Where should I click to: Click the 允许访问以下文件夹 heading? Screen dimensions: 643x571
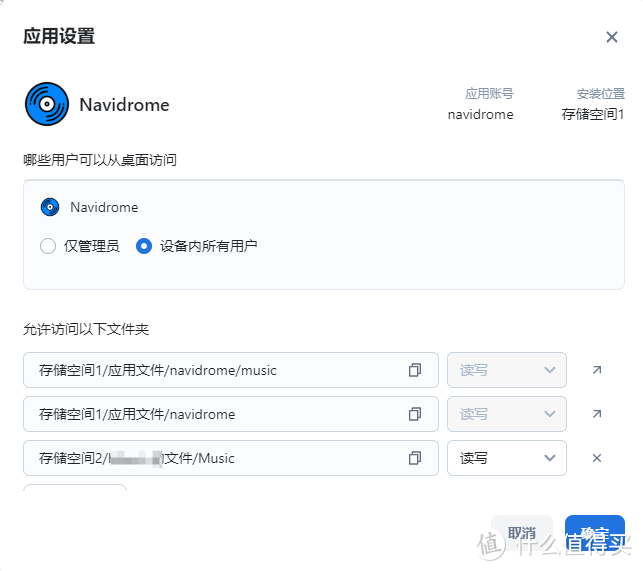tap(86, 329)
